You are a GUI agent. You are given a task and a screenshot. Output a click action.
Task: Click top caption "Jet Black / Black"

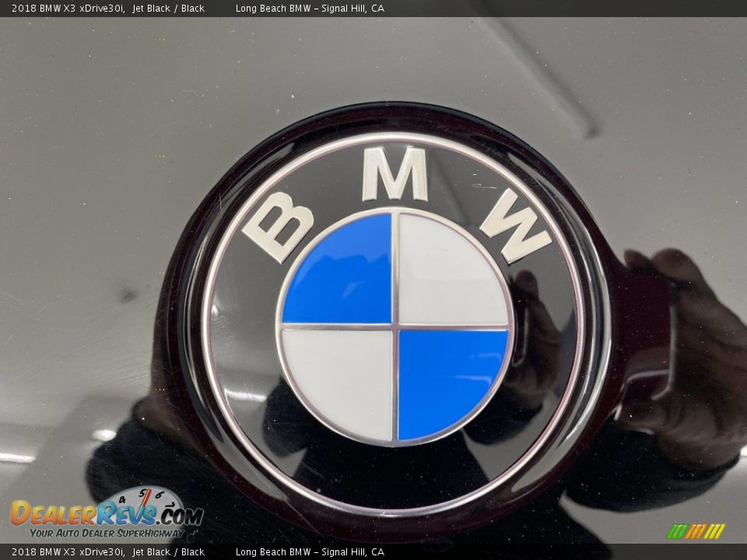(x=169, y=8)
